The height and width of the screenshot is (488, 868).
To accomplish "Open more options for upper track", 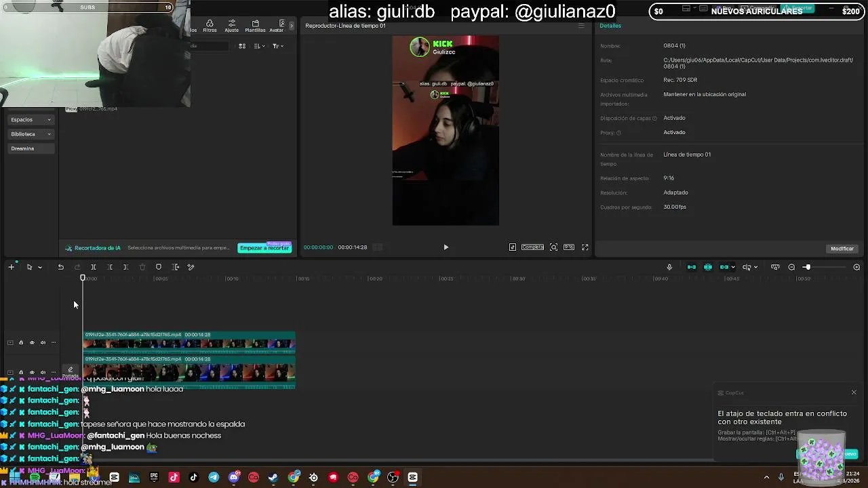I will [54, 342].
